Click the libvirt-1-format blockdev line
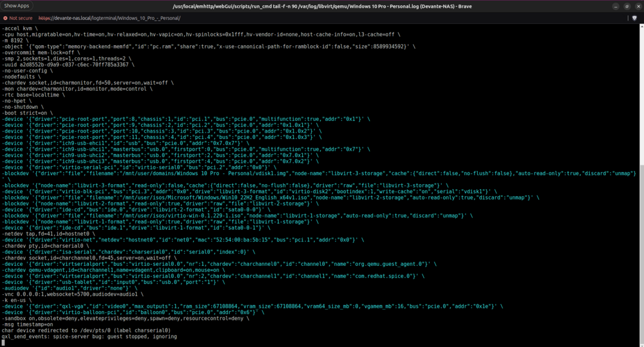 [160, 221]
